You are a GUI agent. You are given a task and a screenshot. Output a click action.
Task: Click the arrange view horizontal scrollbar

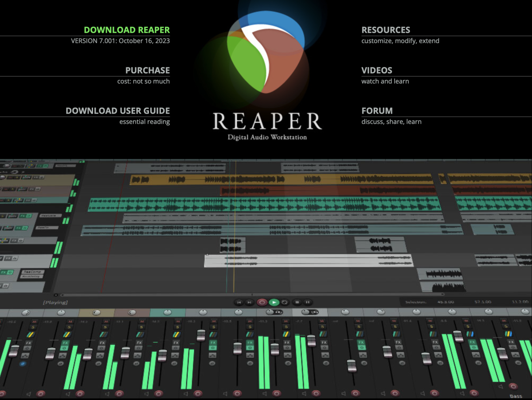253,294
